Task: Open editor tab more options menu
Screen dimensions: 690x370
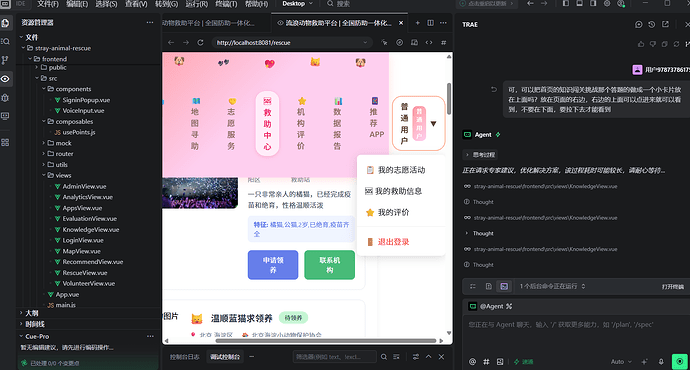Action: (x=443, y=23)
